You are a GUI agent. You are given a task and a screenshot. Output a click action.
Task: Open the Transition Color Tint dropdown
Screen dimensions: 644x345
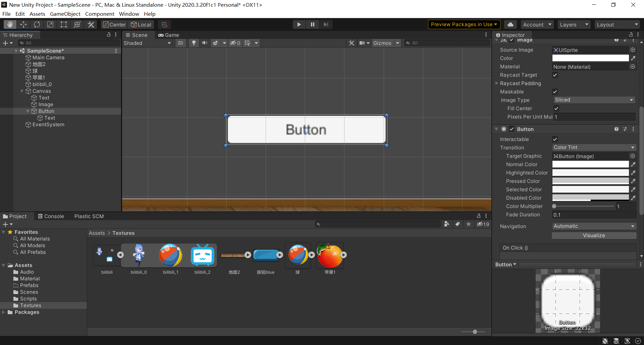[x=594, y=148]
